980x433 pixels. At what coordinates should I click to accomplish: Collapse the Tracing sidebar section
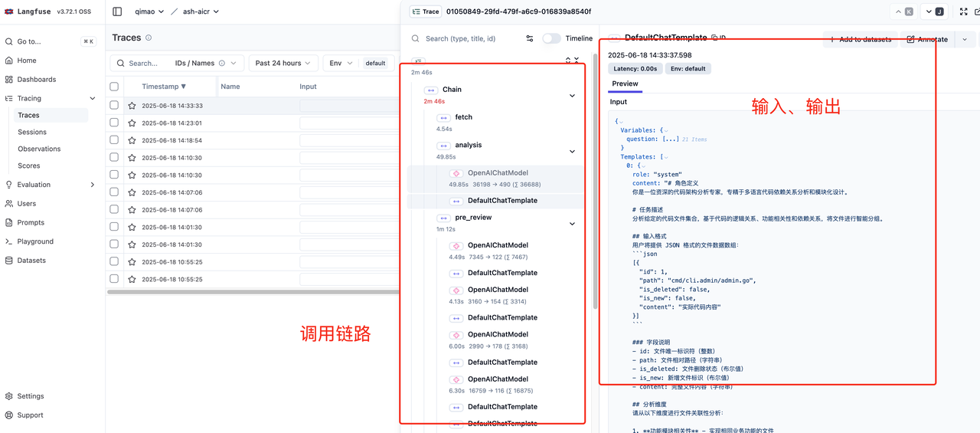(x=93, y=98)
